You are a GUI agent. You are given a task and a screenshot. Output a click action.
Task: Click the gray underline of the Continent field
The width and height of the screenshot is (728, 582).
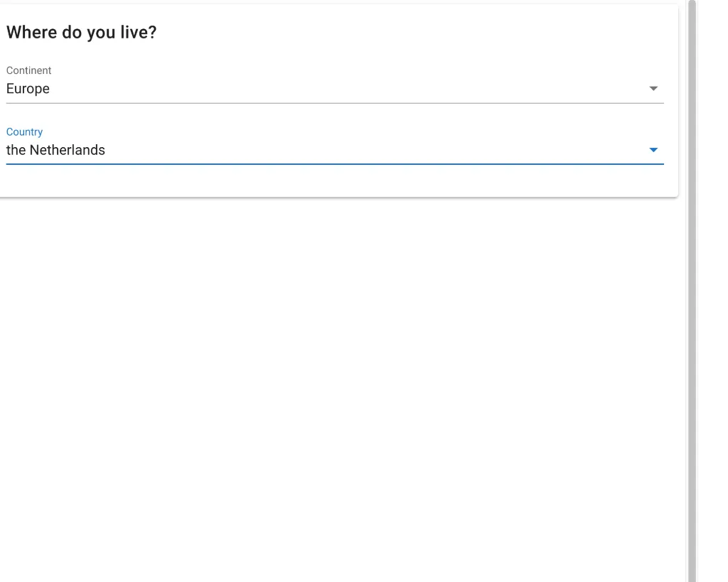point(334,103)
